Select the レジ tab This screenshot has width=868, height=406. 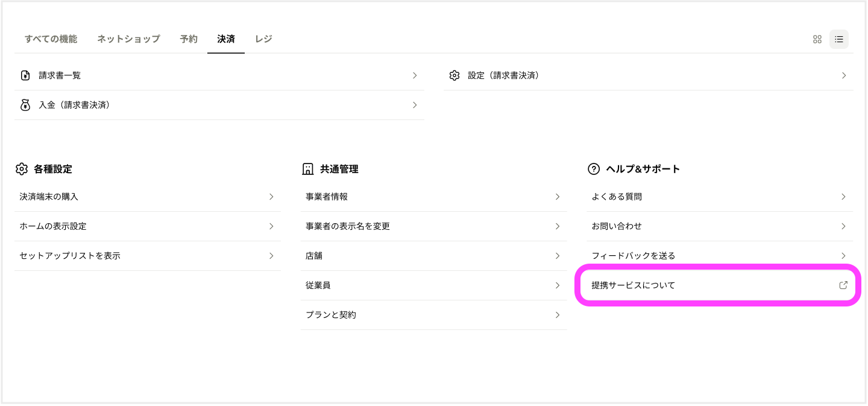tap(263, 39)
